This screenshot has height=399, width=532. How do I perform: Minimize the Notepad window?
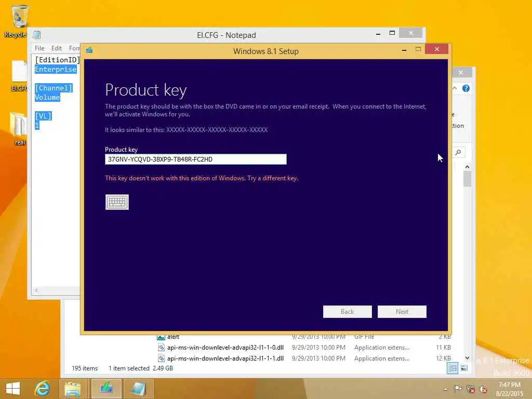[378, 34]
